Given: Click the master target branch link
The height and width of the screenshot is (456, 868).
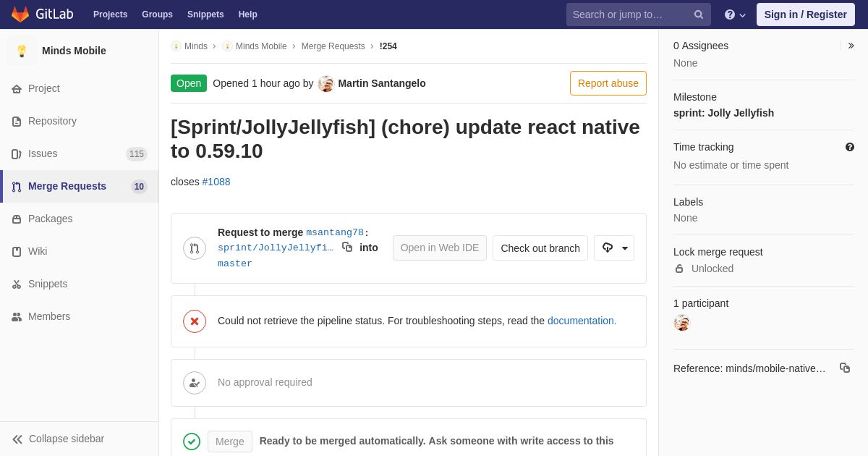Looking at the screenshot, I should pyautogui.click(x=235, y=263).
